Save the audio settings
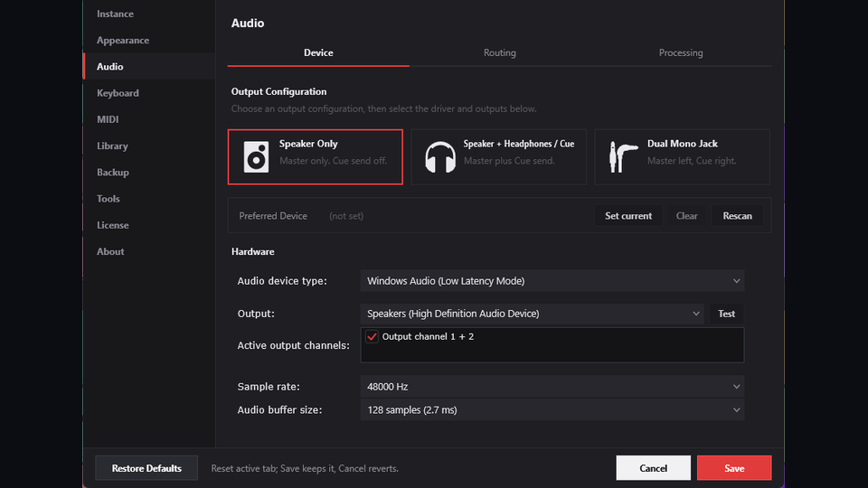Image resolution: width=868 pixels, height=488 pixels. 734,468
